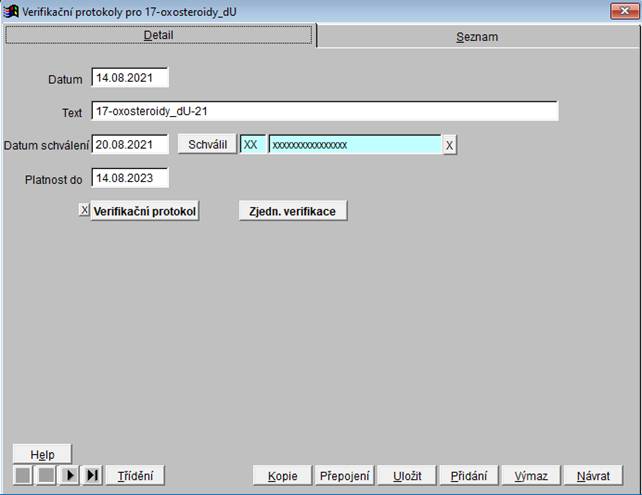Click the disabled previous record navigation button
This screenshot has height=495, width=642.
coord(46,476)
